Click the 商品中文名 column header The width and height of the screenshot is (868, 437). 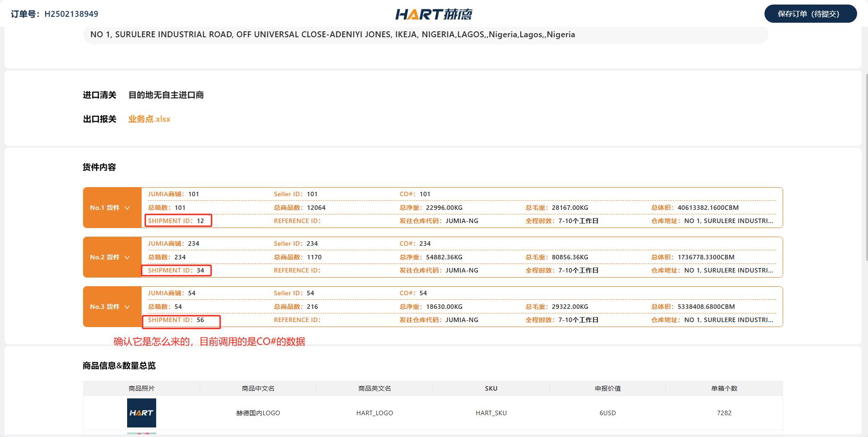(x=258, y=388)
